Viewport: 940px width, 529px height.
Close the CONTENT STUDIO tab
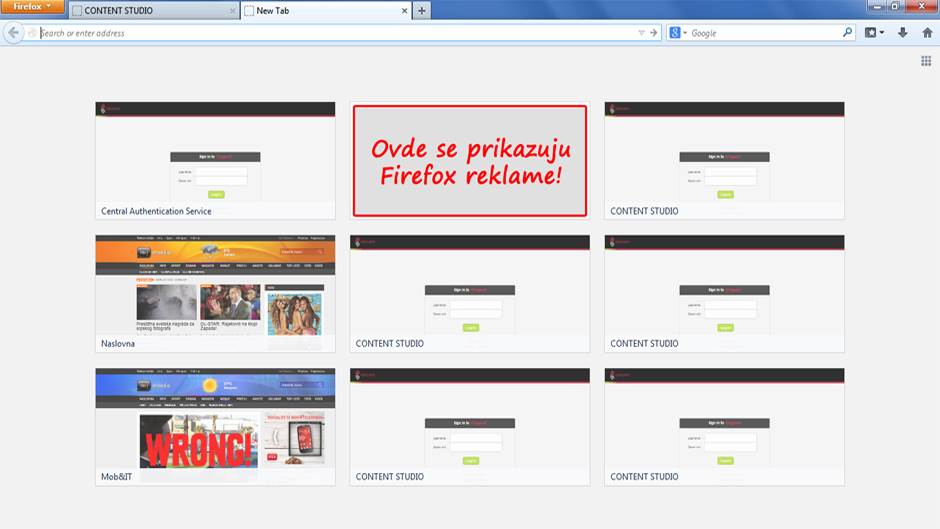pos(233,11)
